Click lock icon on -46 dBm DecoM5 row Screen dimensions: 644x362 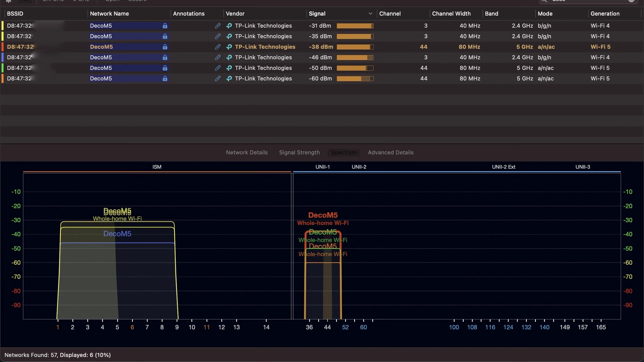tap(165, 57)
